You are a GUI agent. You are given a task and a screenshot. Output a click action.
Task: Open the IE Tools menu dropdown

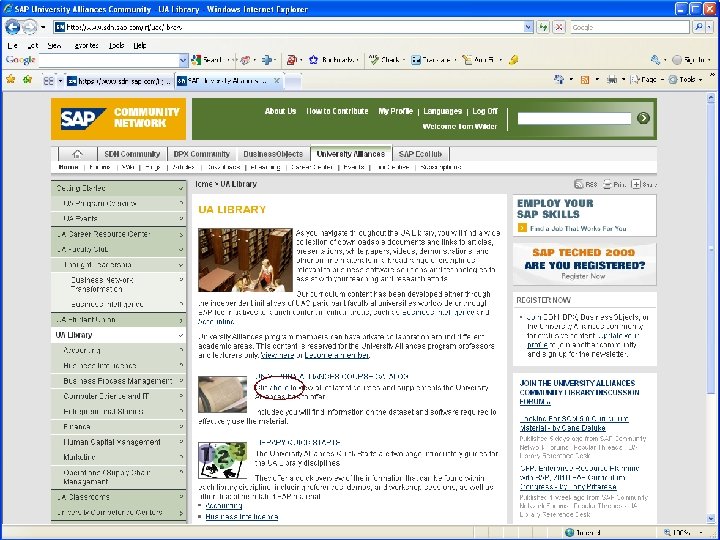[x=686, y=80]
